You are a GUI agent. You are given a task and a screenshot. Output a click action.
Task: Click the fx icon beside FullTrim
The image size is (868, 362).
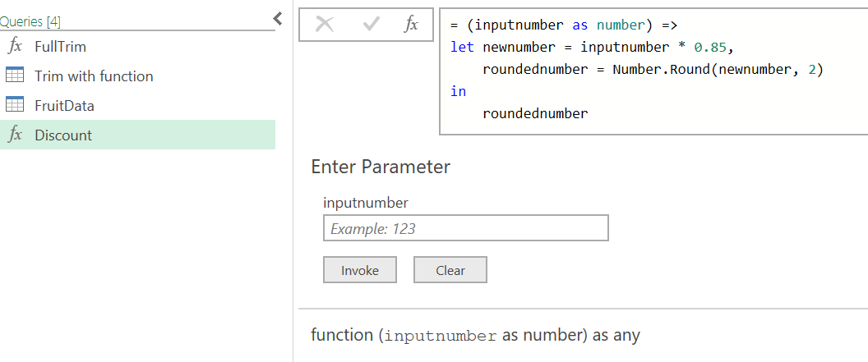click(x=15, y=47)
